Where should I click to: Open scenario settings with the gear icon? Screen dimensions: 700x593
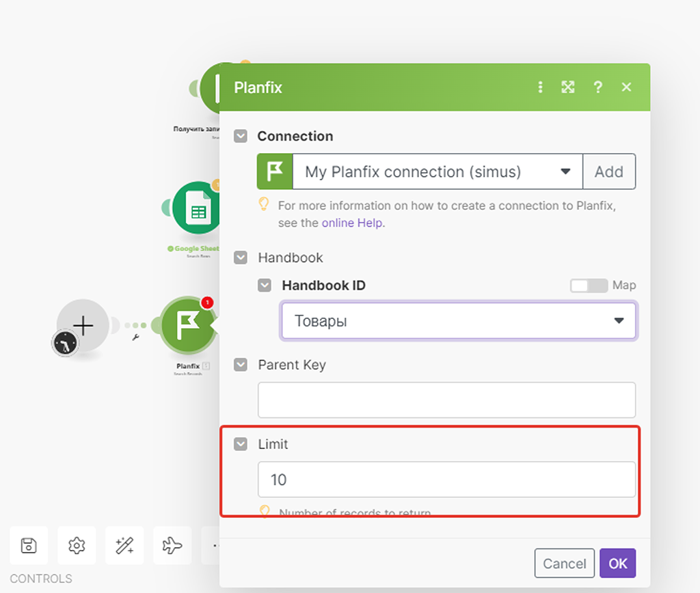click(x=77, y=545)
